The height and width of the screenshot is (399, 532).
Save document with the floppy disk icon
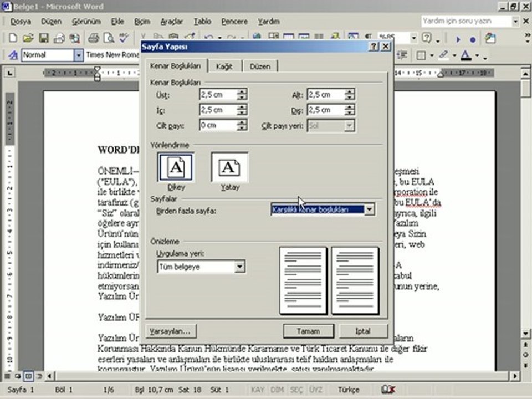coord(44,38)
